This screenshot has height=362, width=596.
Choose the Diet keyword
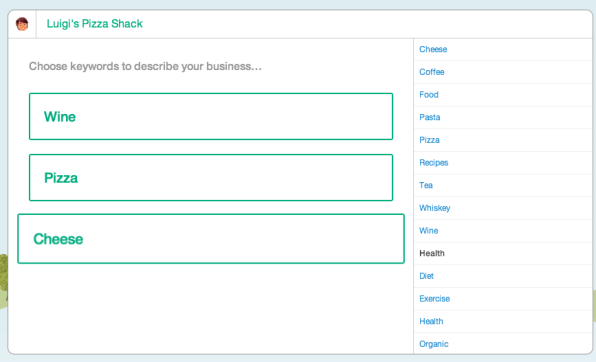(x=426, y=276)
